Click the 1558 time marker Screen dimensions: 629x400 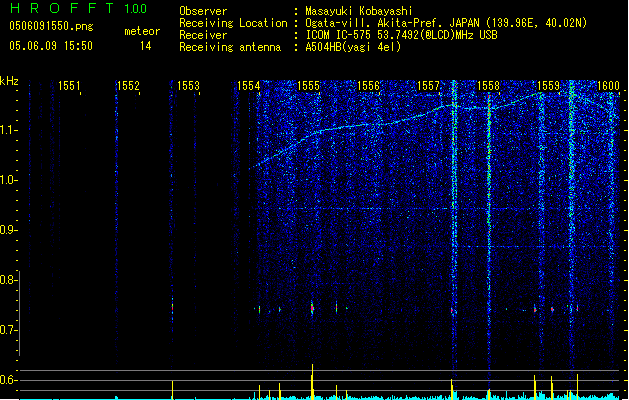pos(488,86)
